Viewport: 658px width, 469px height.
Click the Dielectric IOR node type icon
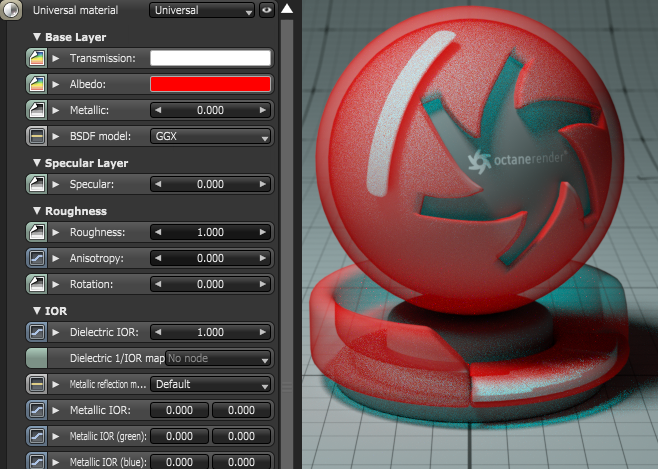pyautogui.click(x=37, y=332)
